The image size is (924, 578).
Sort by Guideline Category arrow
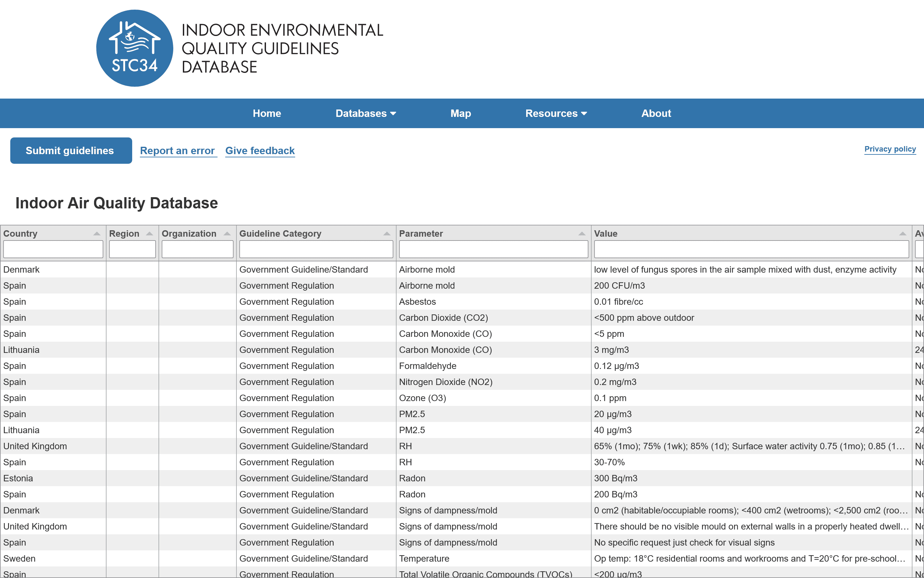(x=387, y=233)
